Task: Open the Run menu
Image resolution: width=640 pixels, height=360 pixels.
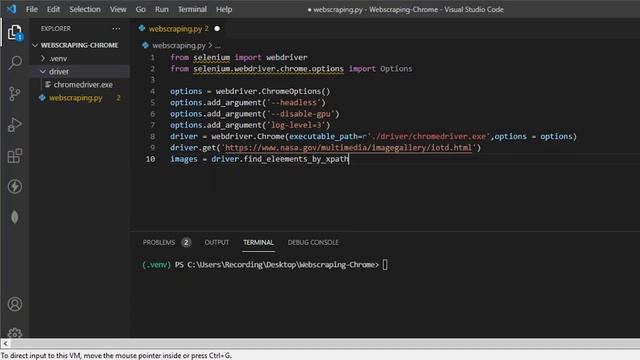Action: tap(162, 9)
